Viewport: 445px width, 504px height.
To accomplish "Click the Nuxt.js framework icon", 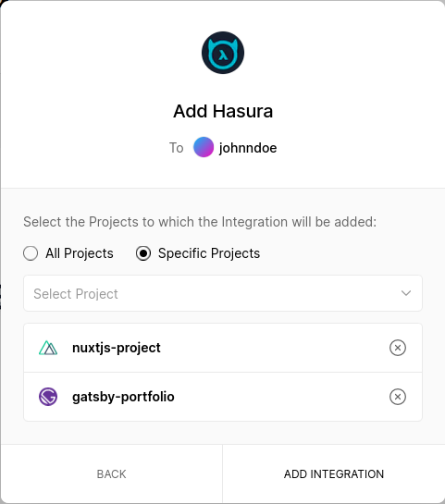I will click(x=48, y=348).
